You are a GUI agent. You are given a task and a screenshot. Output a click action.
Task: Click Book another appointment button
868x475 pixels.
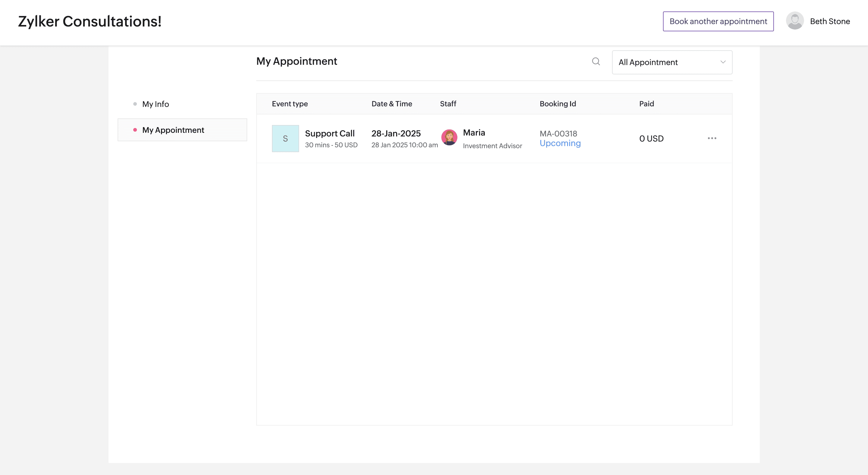pos(718,21)
